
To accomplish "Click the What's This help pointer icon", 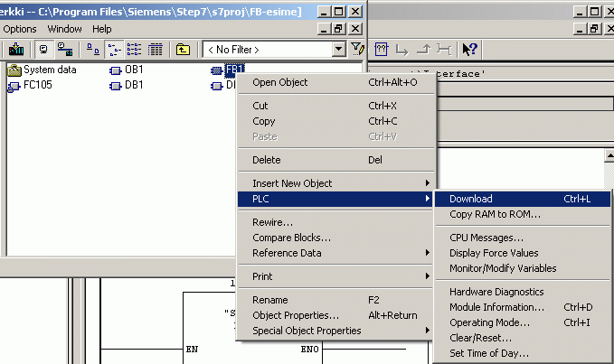I will point(469,50).
